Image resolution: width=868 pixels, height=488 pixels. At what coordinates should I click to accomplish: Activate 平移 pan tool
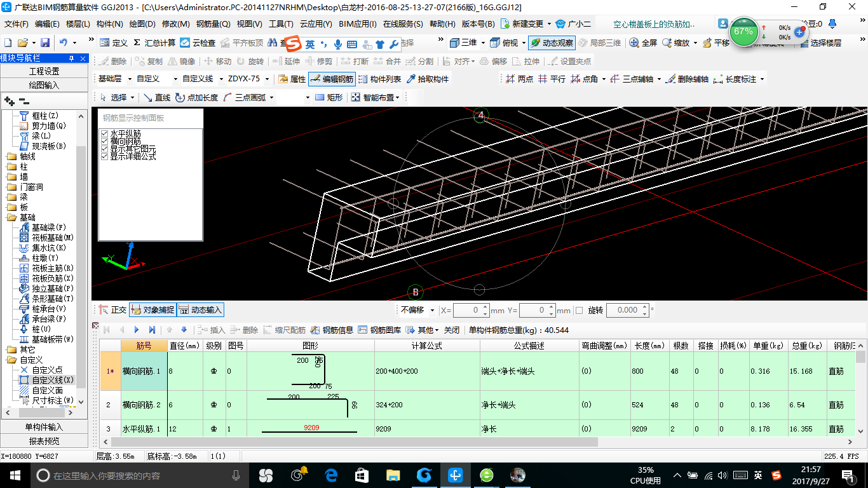pos(716,43)
